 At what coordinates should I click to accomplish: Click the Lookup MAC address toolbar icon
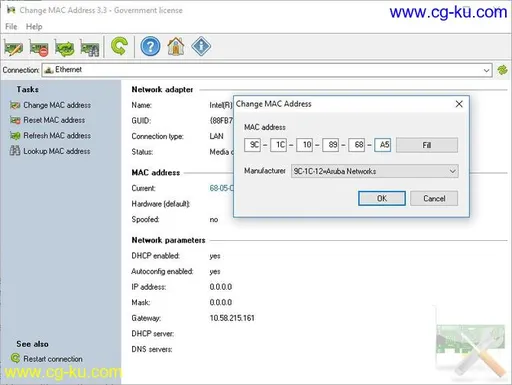[x=90, y=47]
